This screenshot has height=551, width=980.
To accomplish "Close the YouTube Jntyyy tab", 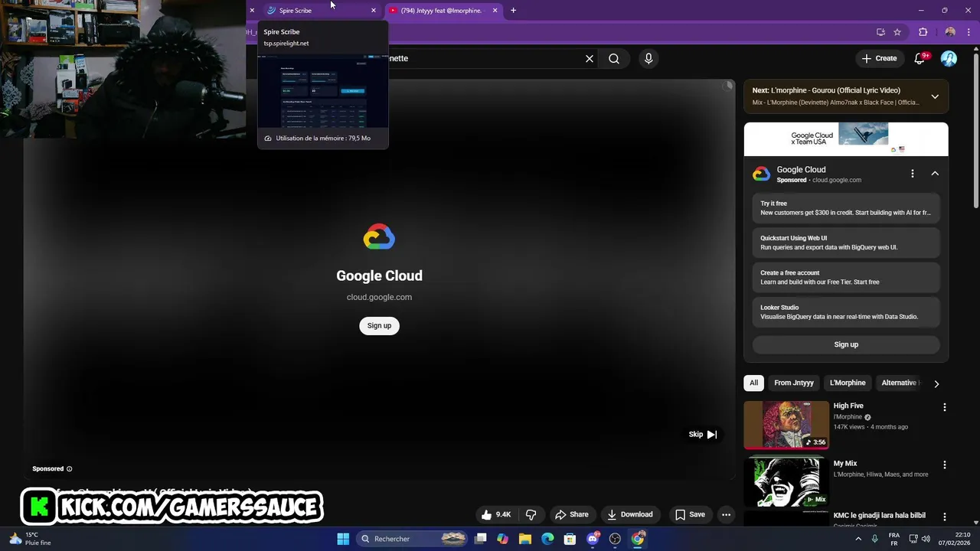I will [495, 10].
